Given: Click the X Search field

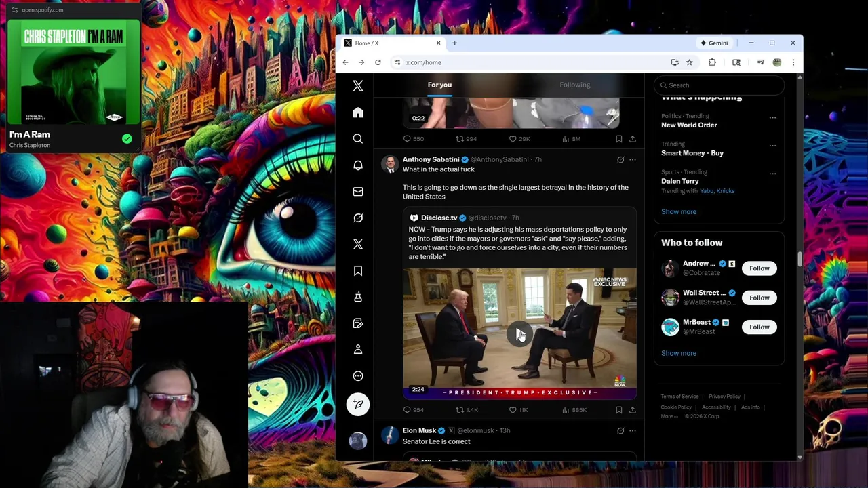Looking at the screenshot, I should 719,85.
